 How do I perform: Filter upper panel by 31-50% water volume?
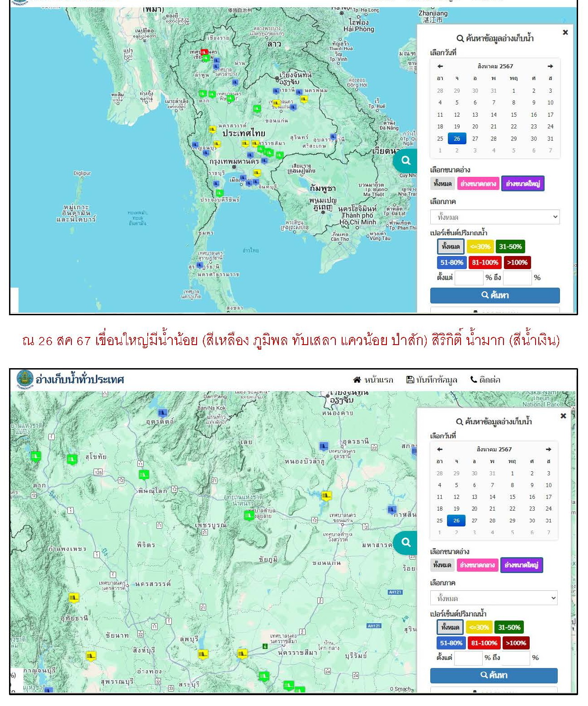[510, 247]
